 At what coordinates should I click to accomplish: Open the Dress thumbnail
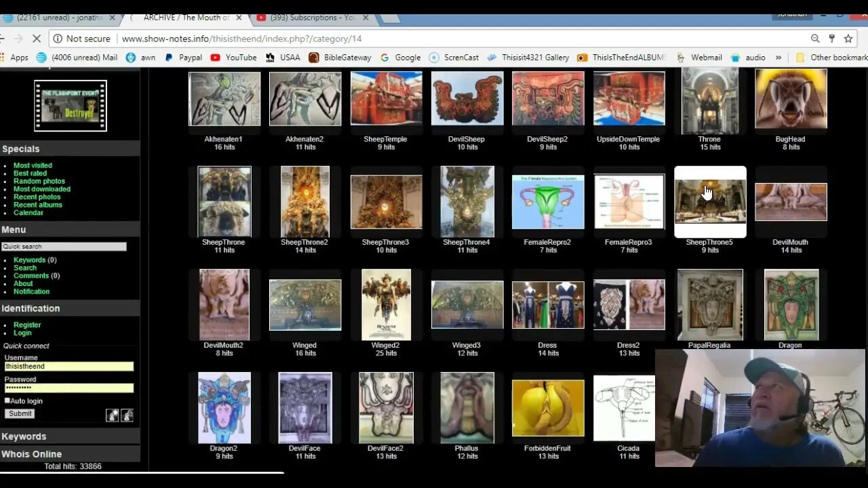click(x=548, y=305)
